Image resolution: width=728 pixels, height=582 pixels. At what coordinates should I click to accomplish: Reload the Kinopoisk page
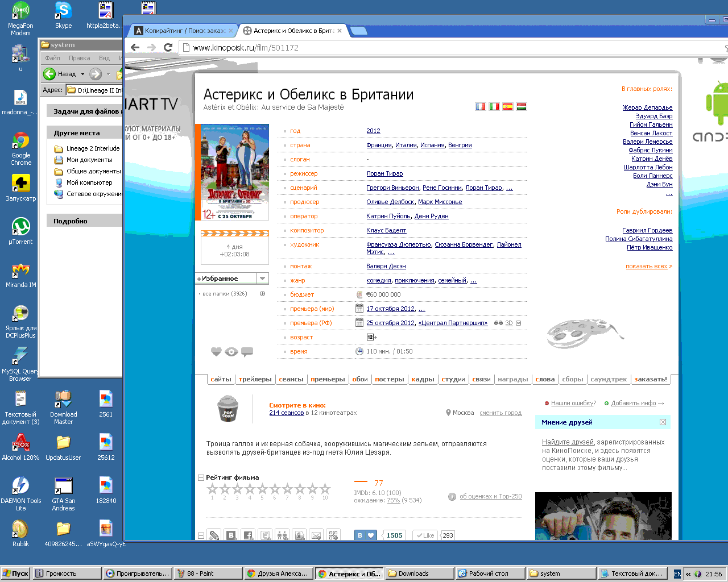point(168,48)
